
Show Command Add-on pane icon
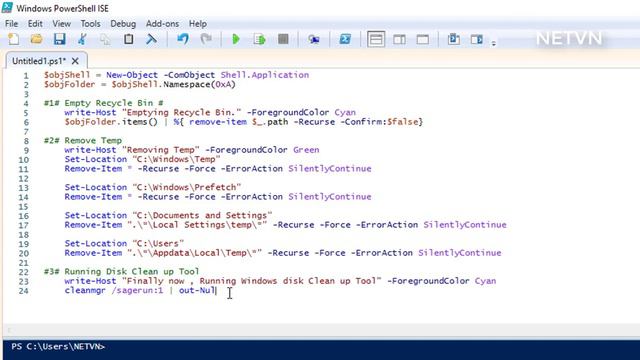[x=477, y=39]
